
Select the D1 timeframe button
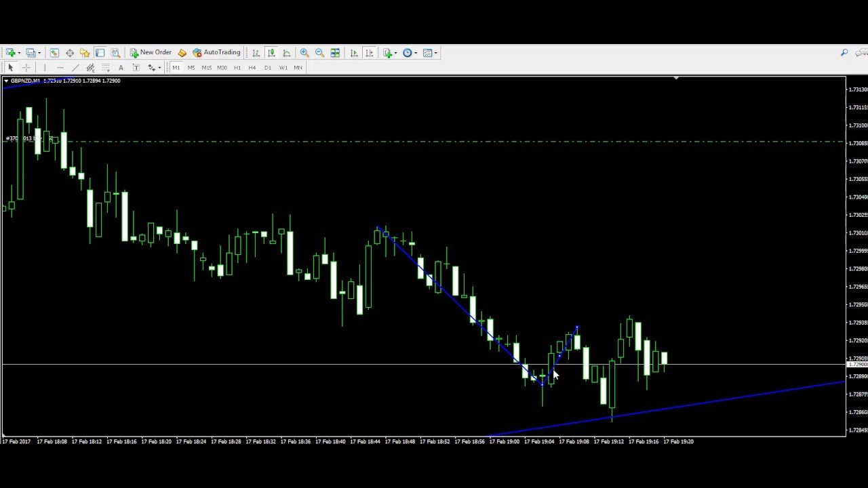tap(268, 68)
